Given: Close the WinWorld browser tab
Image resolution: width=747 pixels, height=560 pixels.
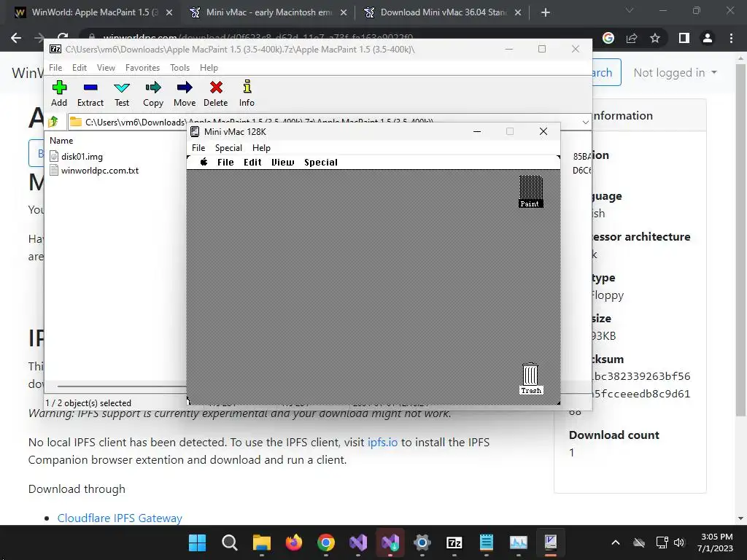Looking at the screenshot, I should (x=169, y=13).
